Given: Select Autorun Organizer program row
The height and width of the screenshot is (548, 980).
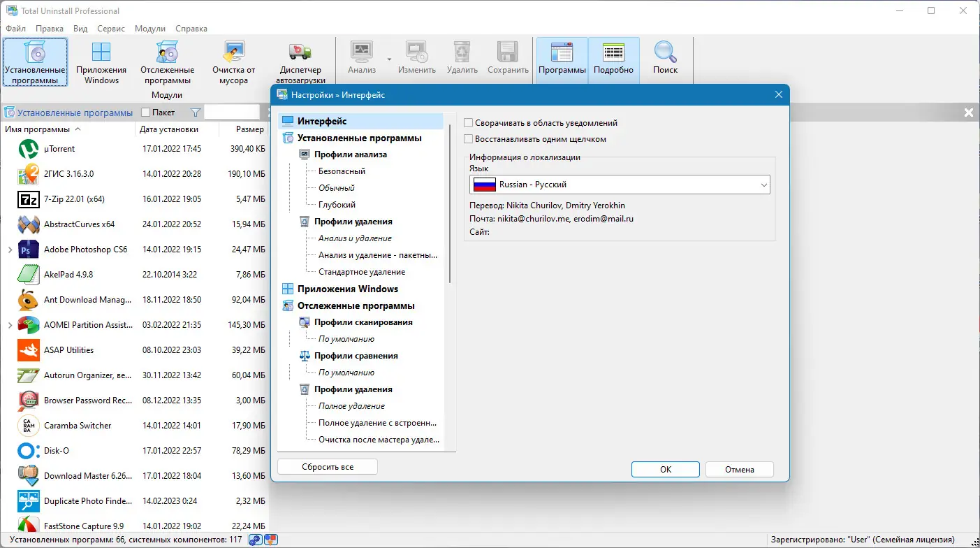Looking at the screenshot, I should tap(134, 375).
